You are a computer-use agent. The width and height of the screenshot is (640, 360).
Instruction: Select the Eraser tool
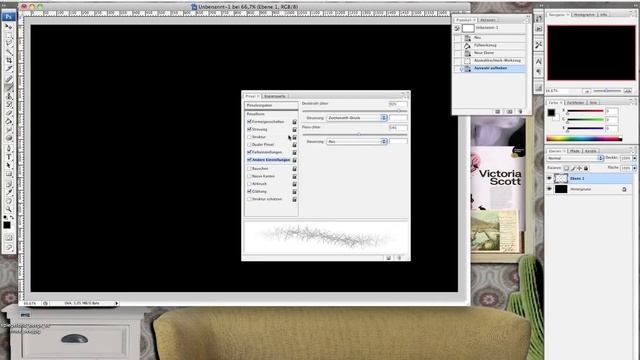[x=9, y=113]
